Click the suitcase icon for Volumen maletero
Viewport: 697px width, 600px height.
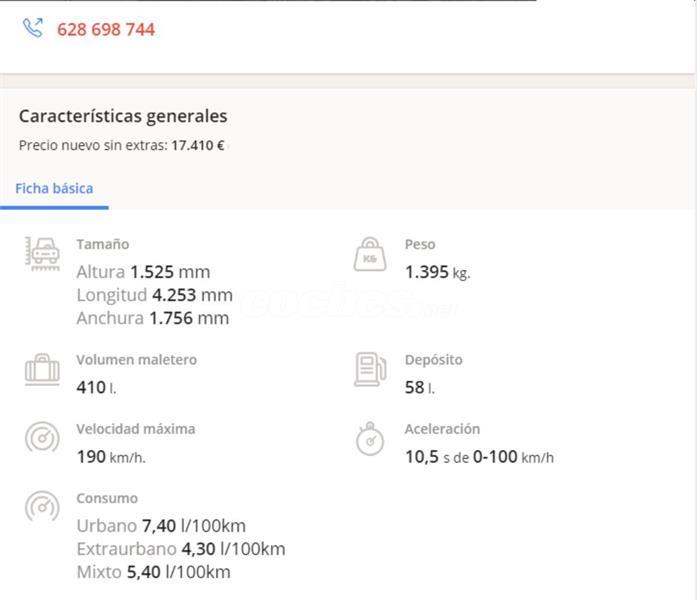pos(42,369)
